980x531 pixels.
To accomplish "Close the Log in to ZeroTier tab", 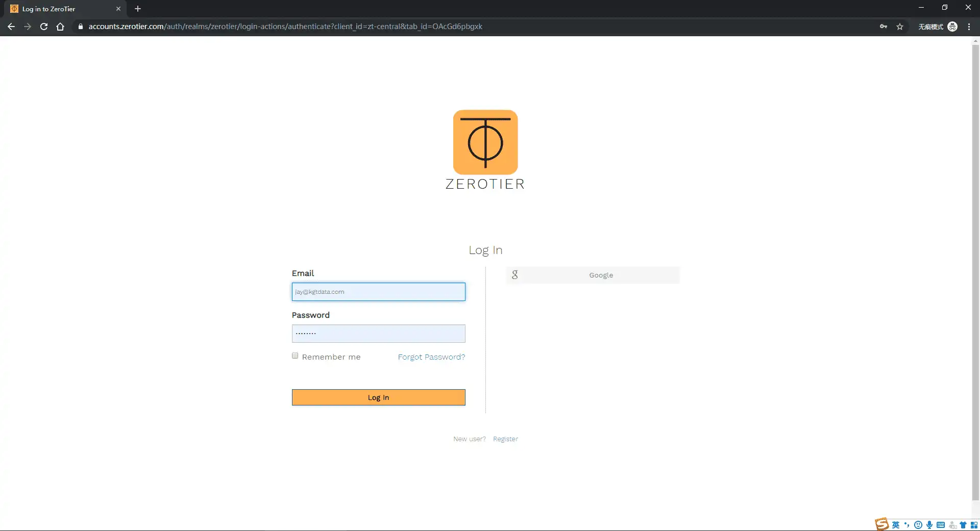I will point(118,9).
